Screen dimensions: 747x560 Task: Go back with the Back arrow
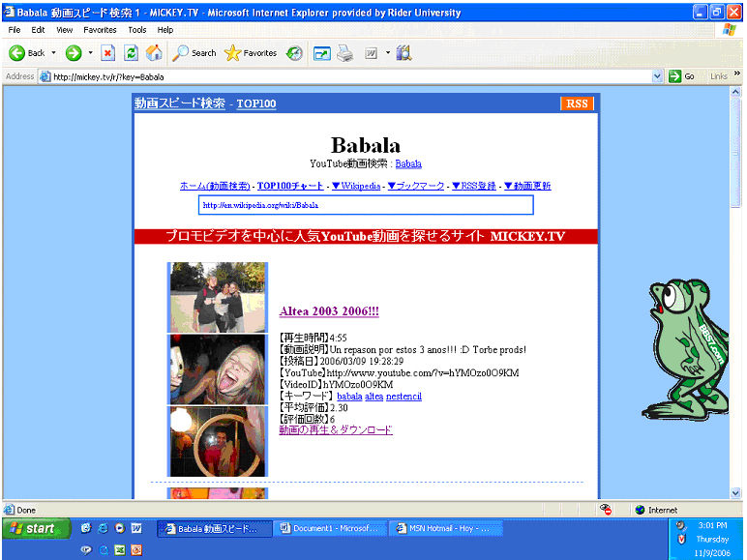click(x=27, y=53)
